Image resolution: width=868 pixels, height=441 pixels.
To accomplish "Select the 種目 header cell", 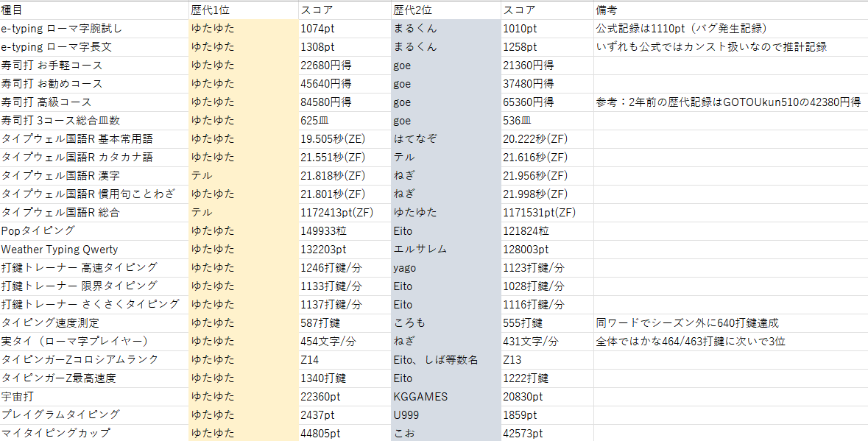I will point(94,10).
